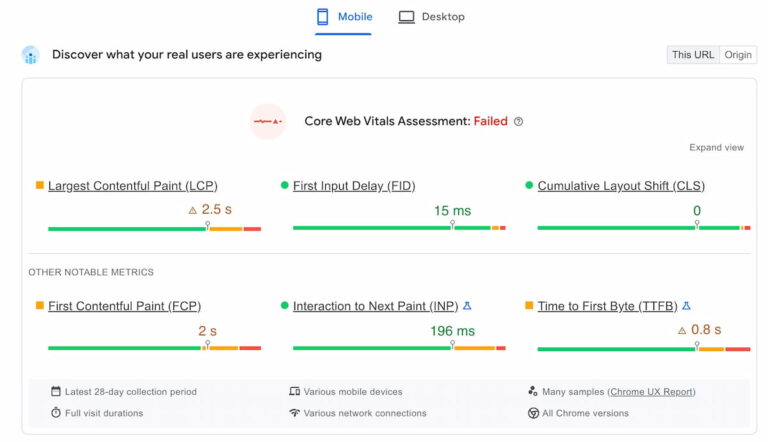This screenshot has width=768, height=442.
Task: Click the experimental flask icon next to INP
Action: (x=467, y=306)
